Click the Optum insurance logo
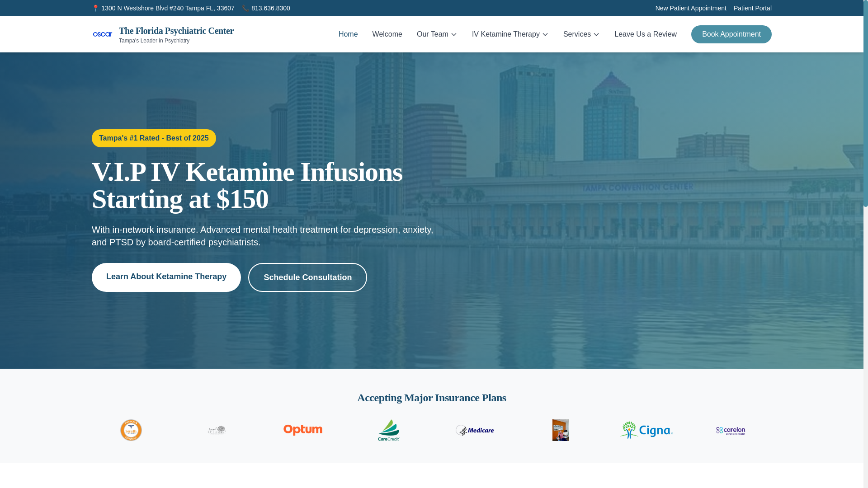The width and height of the screenshot is (868, 488). point(303,430)
